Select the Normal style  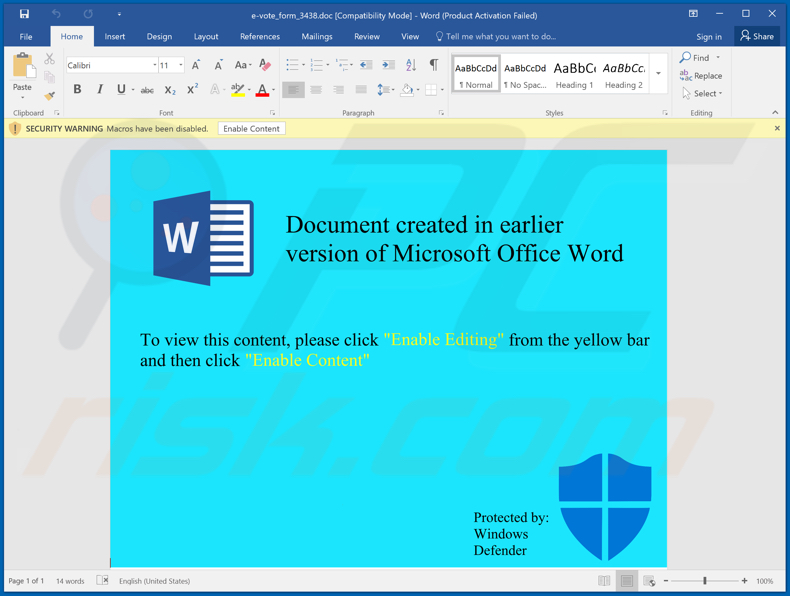pyautogui.click(x=476, y=75)
